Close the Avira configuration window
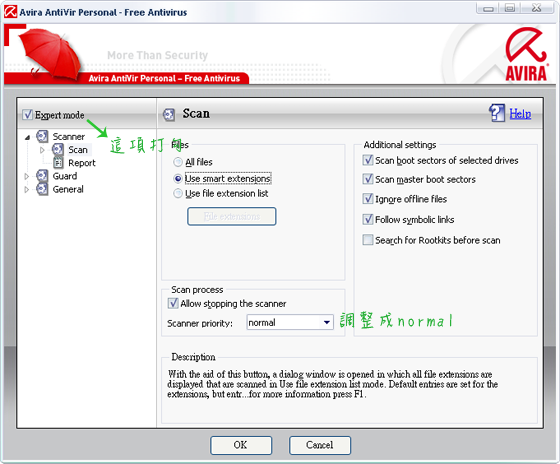Viewport: 560px width, 464px height. 537,8
